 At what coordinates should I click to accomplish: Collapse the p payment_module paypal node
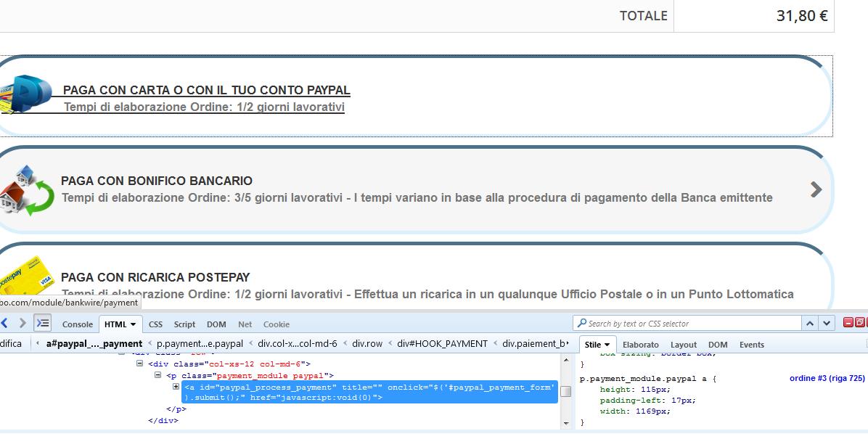pos(157,375)
